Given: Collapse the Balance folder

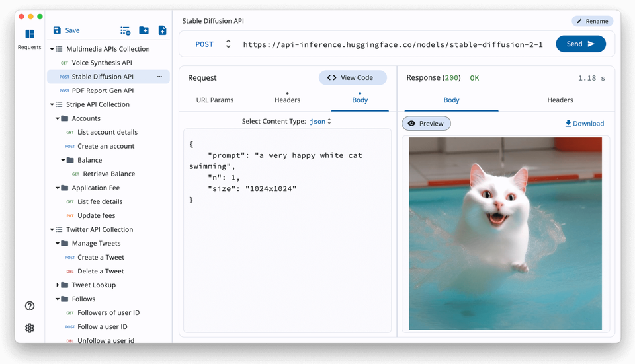Looking at the screenshot, I should click(63, 160).
